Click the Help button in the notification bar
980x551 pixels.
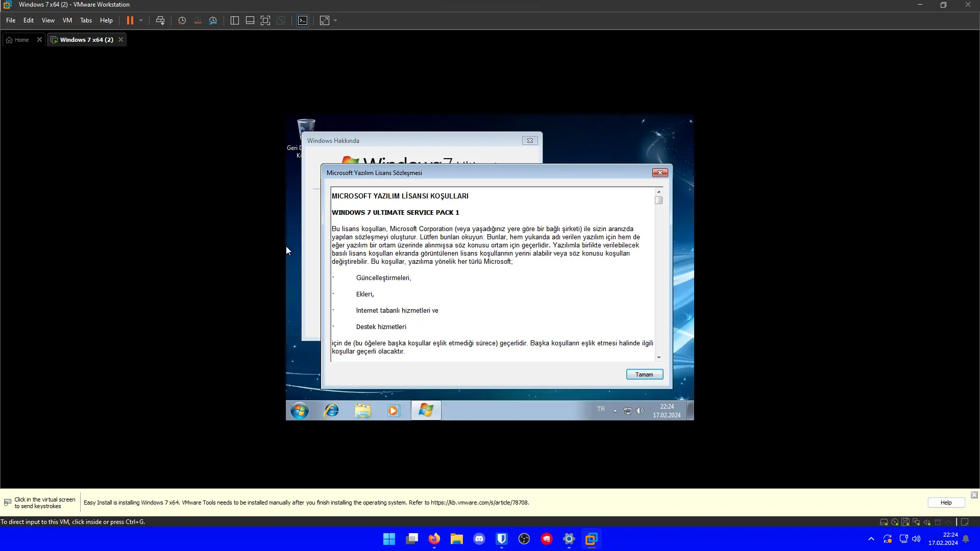pos(946,503)
